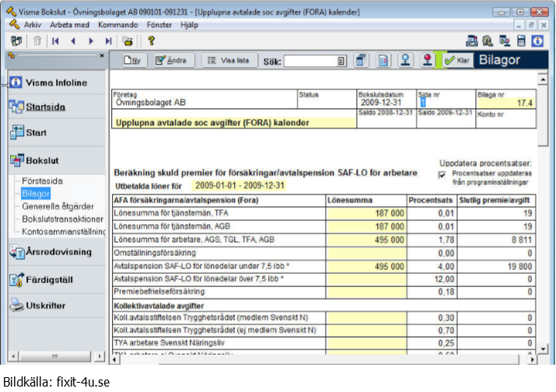Toggle Procentsatser uppdateras från programinställningar checkbox
This screenshot has height=392, width=556.
tap(442, 175)
